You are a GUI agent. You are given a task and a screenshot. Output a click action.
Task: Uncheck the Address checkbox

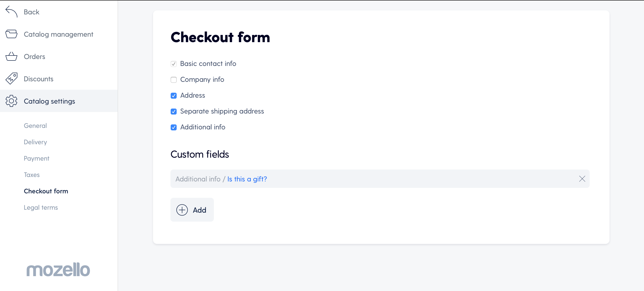coord(173,95)
